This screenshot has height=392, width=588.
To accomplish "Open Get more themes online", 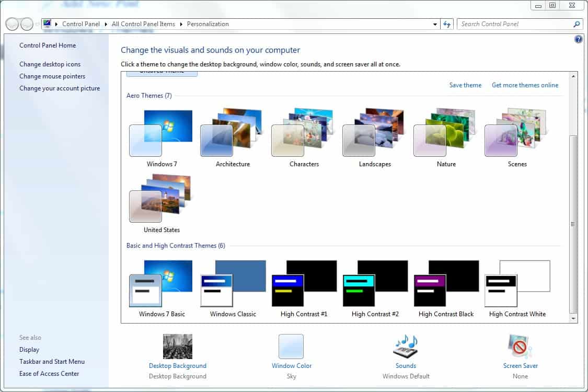I will click(525, 85).
